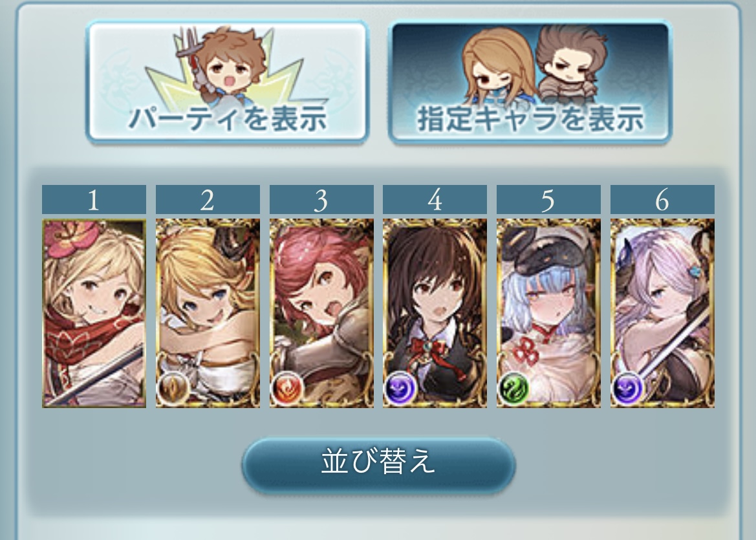The image size is (756, 540).
Task: Tap the 並び替え sort button
Action: (x=378, y=465)
